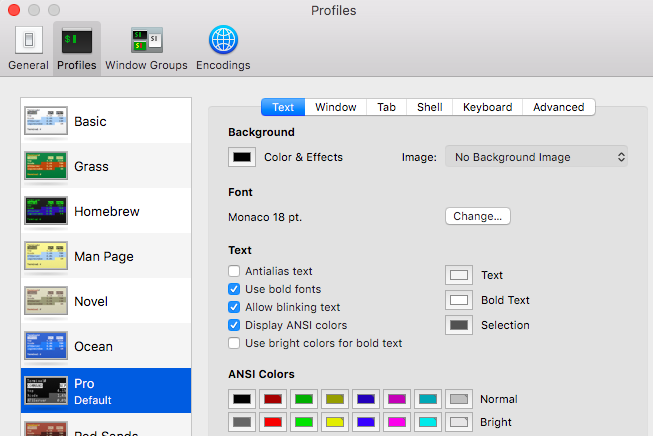Switch to the Keyboard tab
This screenshot has height=436, width=653.
(x=487, y=107)
